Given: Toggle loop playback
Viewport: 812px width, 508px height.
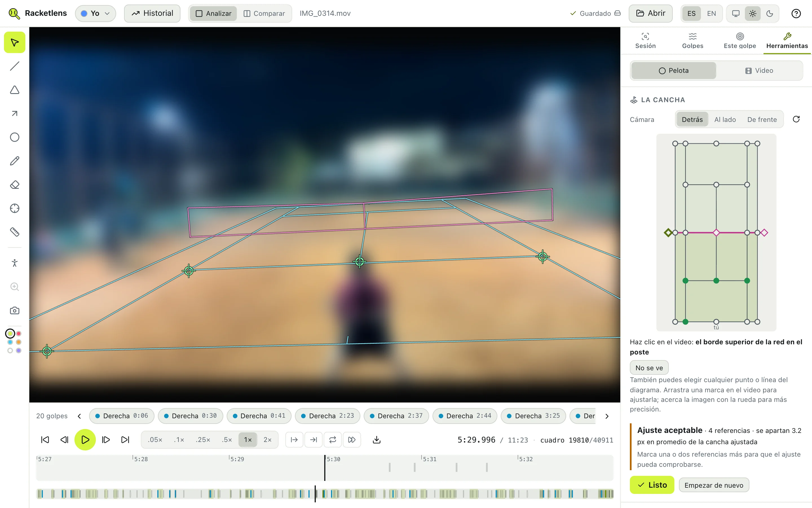Looking at the screenshot, I should [x=332, y=440].
